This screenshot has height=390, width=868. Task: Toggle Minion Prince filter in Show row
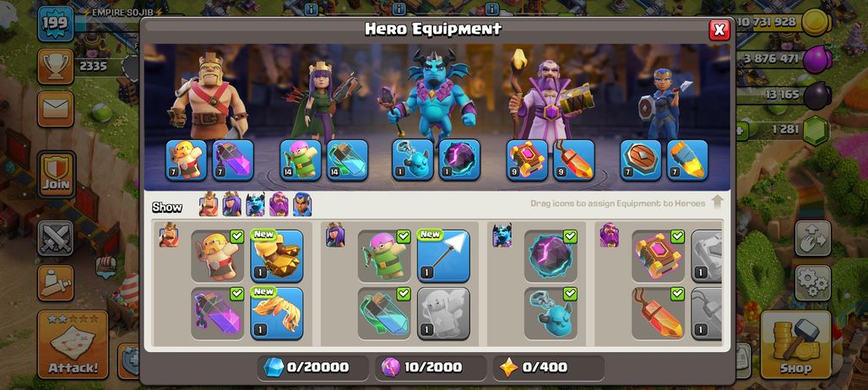pos(255,204)
